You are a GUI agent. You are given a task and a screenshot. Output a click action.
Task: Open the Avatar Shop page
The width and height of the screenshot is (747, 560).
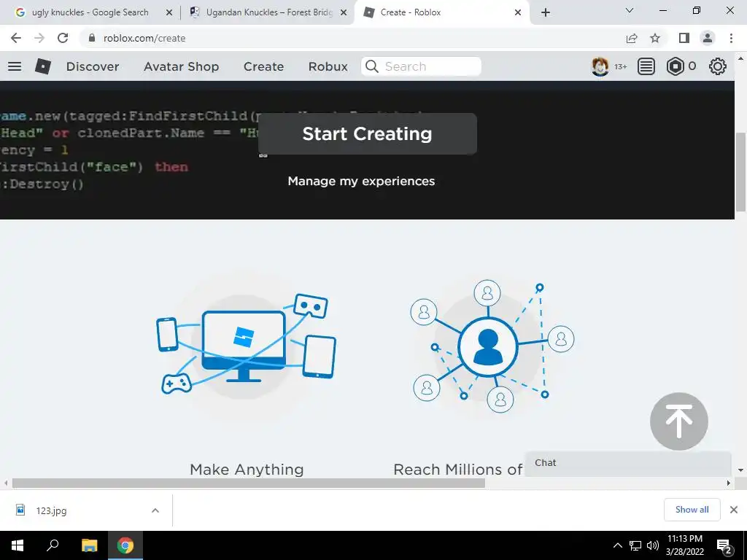182,66
